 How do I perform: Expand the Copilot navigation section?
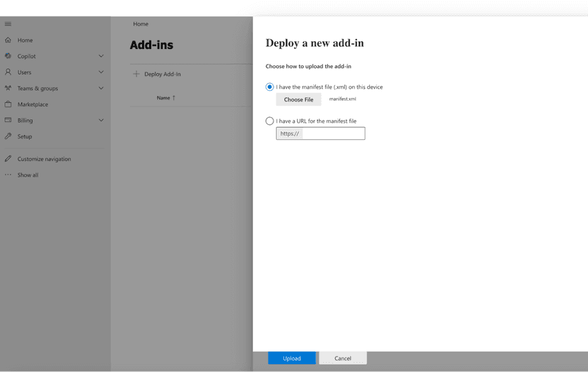(101, 56)
